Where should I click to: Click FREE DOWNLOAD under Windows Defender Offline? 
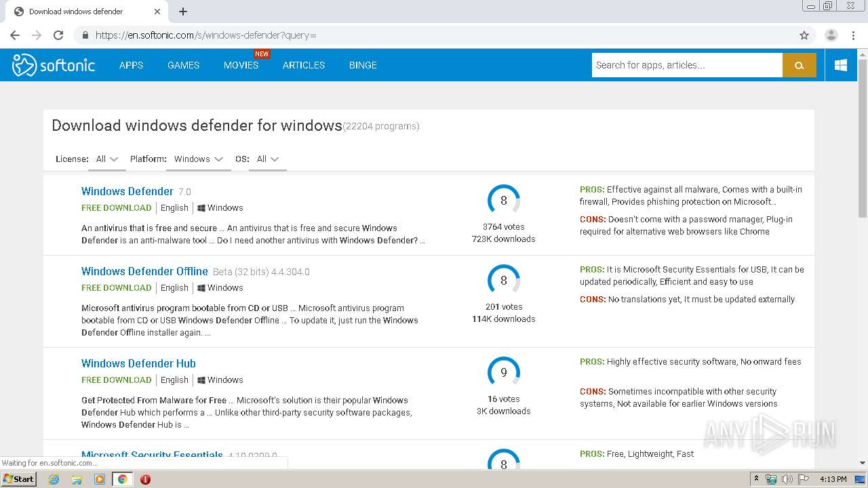117,288
